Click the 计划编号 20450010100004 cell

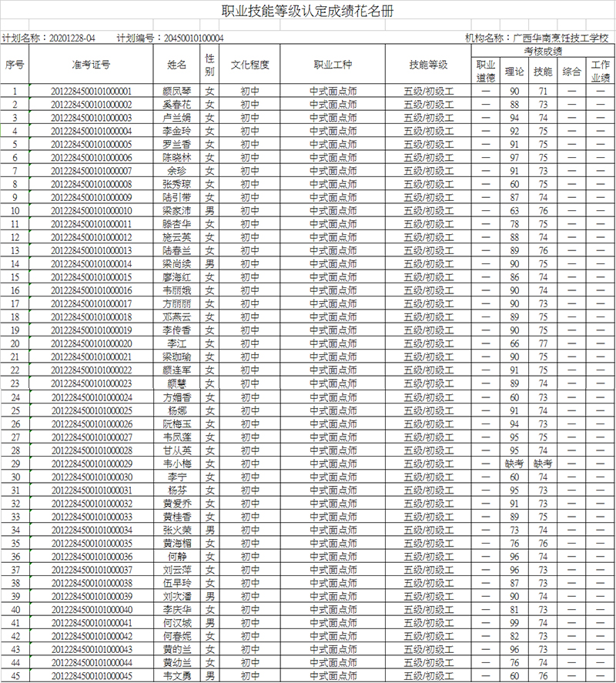click(x=169, y=38)
